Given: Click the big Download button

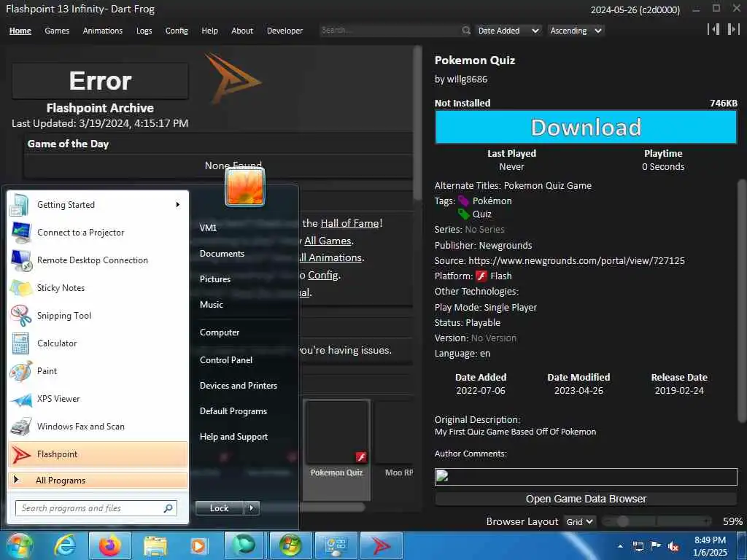Looking at the screenshot, I should (586, 127).
